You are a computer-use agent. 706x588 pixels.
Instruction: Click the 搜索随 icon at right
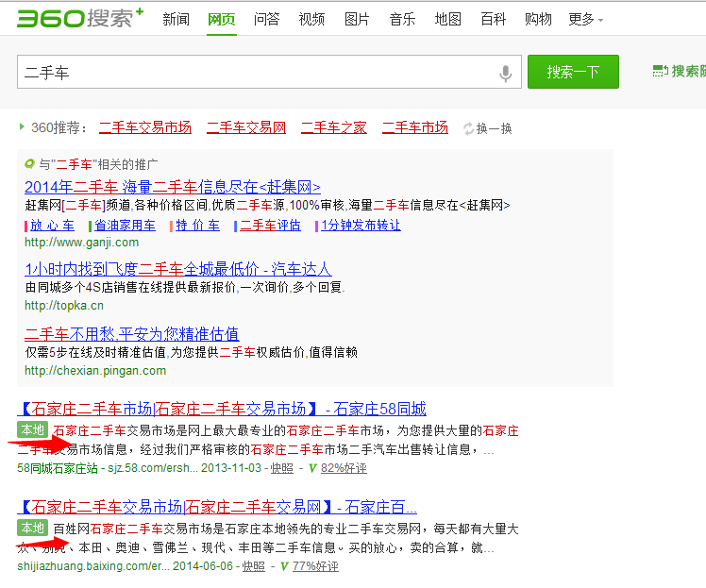click(661, 71)
